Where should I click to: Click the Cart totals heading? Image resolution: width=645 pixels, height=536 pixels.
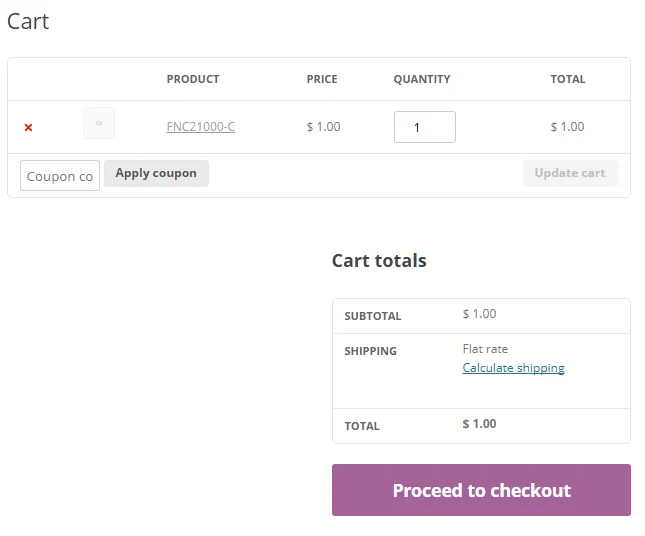pyautogui.click(x=379, y=260)
